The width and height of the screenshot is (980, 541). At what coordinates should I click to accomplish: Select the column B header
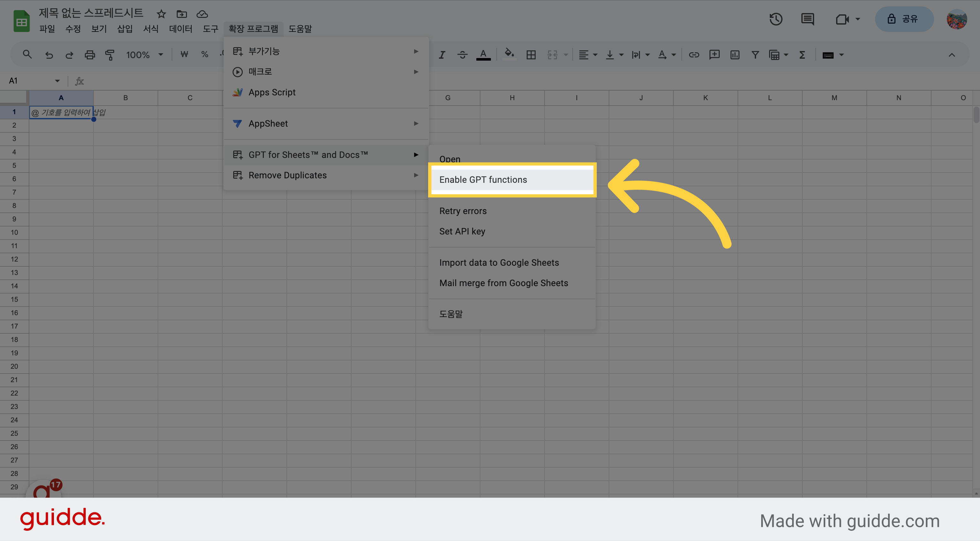click(126, 98)
